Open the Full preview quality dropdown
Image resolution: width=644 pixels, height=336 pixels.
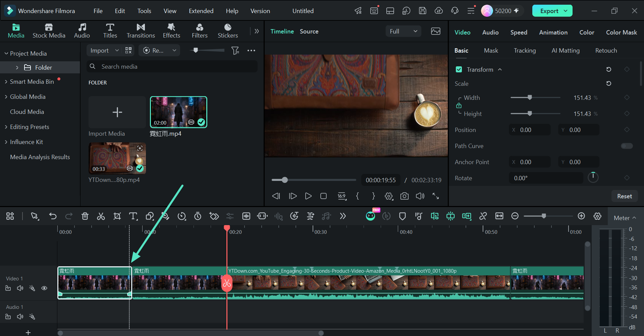[403, 31]
